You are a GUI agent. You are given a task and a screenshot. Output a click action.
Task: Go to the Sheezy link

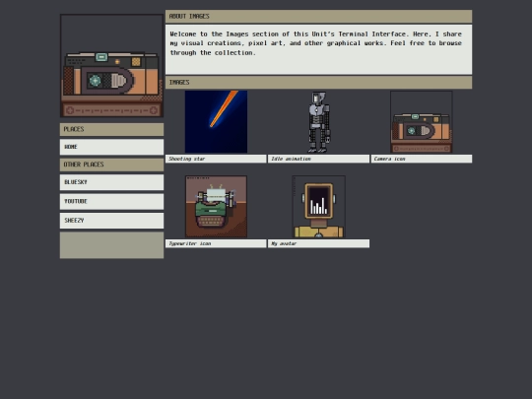click(x=111, y=221)
